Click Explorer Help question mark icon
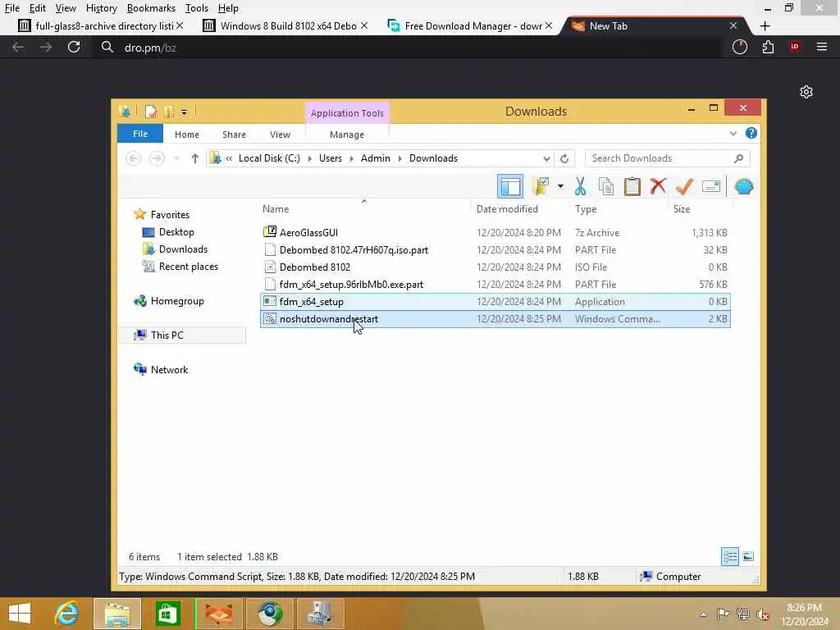 tap(751, 133)
